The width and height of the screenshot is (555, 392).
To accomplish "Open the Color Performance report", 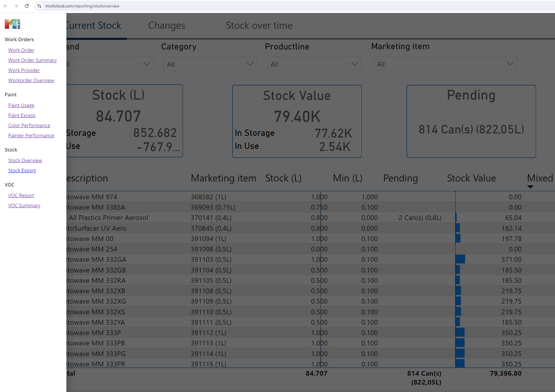I will pos(29,125).
